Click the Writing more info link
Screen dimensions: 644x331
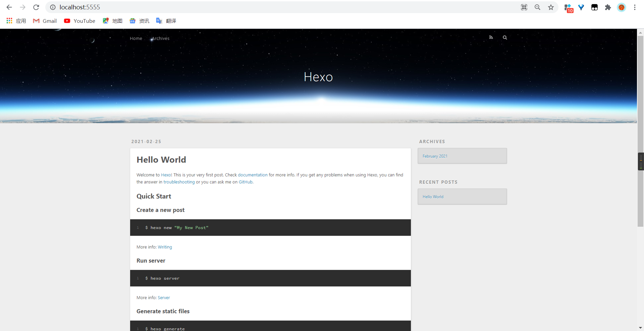click(x=165, y=247)
